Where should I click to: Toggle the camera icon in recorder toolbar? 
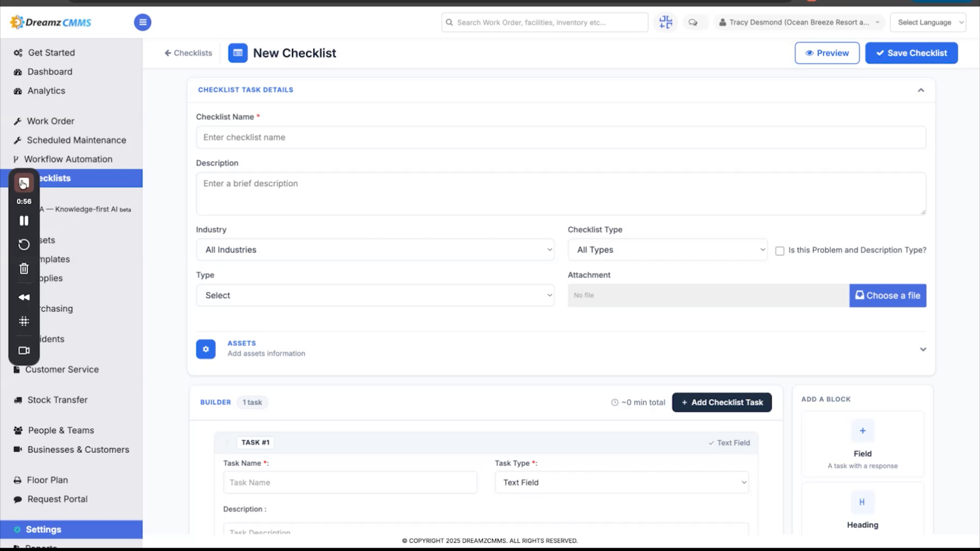24,351
